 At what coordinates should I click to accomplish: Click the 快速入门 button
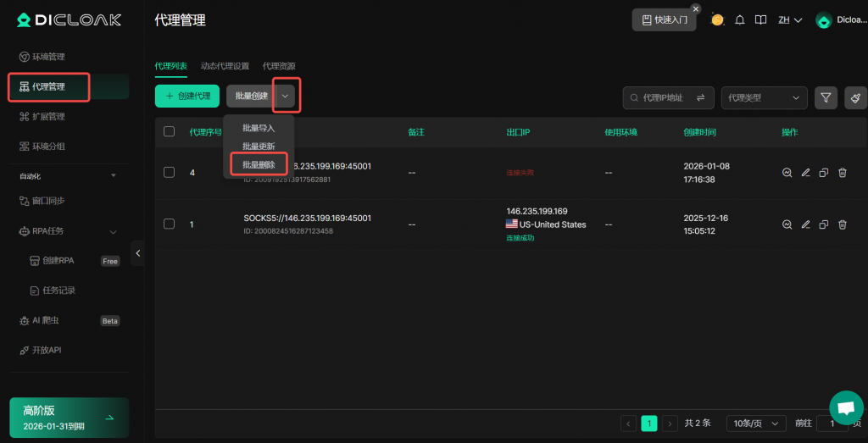click(664, 19)
